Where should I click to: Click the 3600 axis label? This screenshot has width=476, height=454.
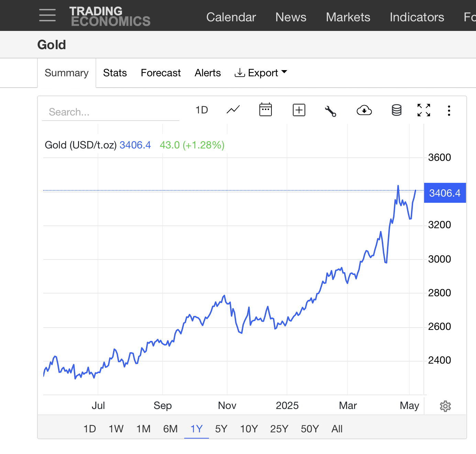point(440,157)
